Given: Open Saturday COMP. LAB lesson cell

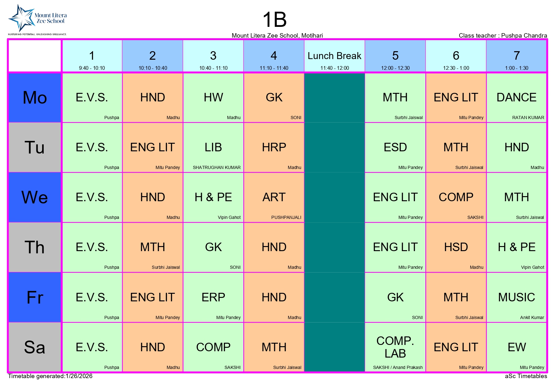Looking at the screenshot, I should click(x=395, y=347).
